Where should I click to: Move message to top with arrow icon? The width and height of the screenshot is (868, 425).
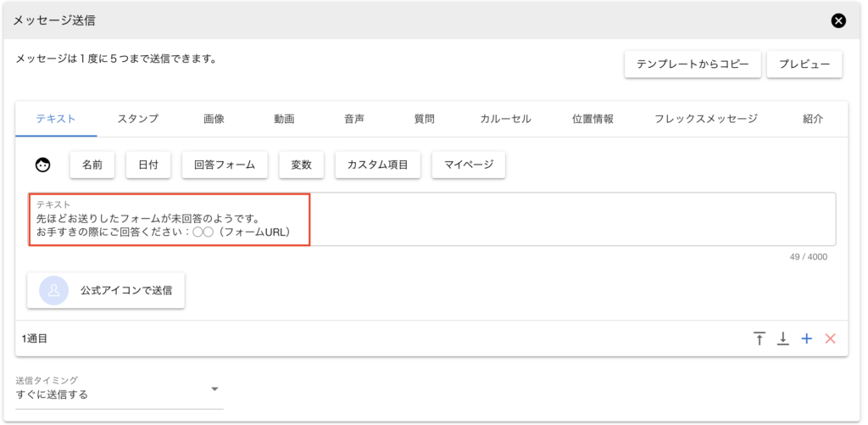(x=759, y=338)
